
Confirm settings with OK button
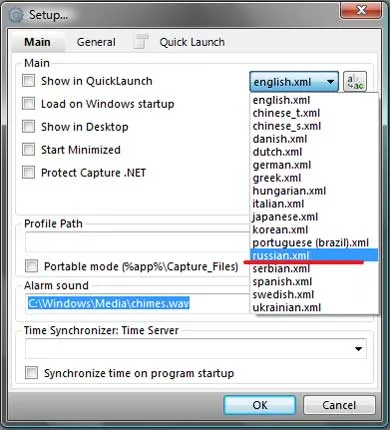(260, 405)
